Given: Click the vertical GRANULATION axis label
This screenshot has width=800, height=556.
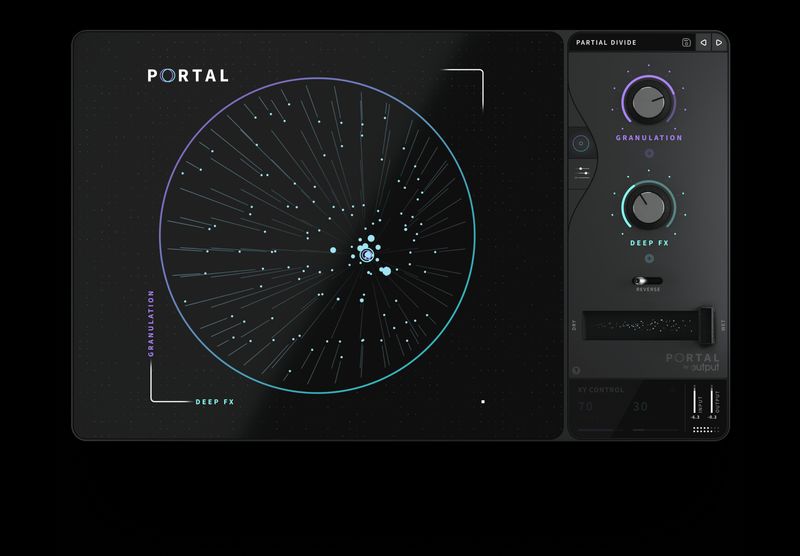Looking at the screenshot, I should pos(151,323).
